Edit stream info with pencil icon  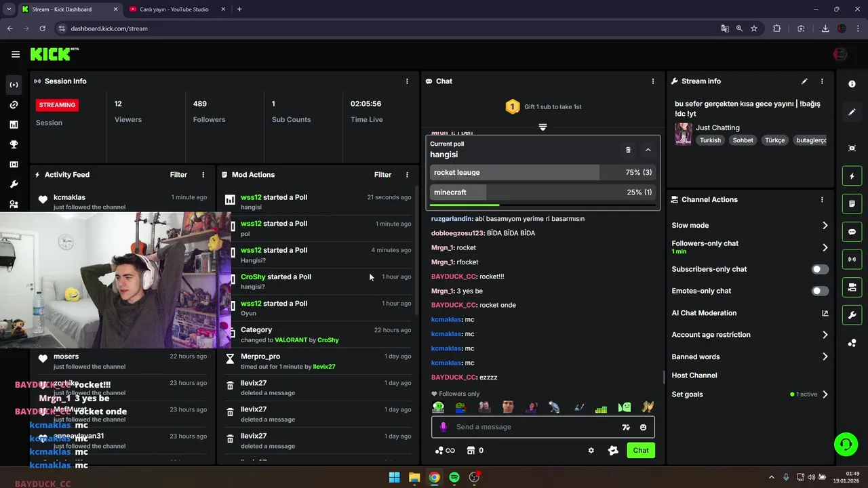(x=804, y=81)
